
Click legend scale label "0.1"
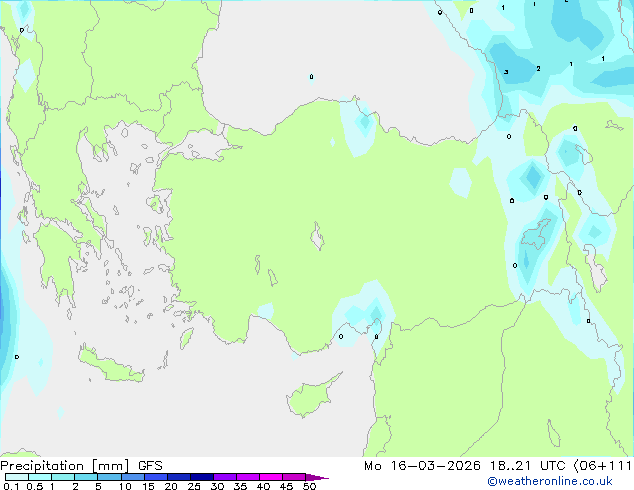coord(11,486)
